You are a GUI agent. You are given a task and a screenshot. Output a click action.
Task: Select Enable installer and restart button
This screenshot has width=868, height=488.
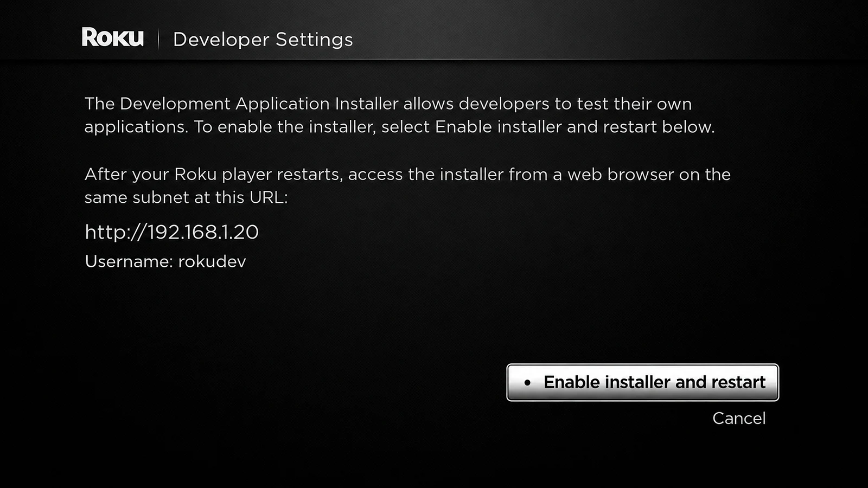[x=642, y=382]
